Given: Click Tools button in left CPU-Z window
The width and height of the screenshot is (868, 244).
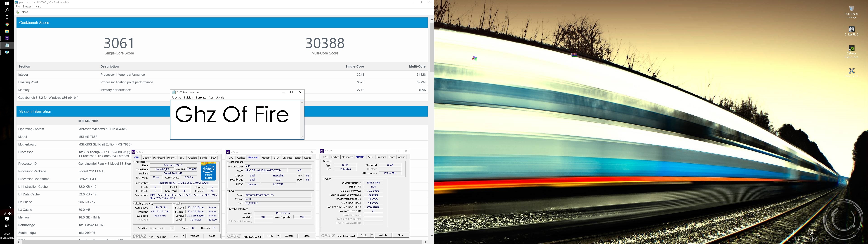Looking at the screenshot, I should pyautogui.click(x=175, y=236).
